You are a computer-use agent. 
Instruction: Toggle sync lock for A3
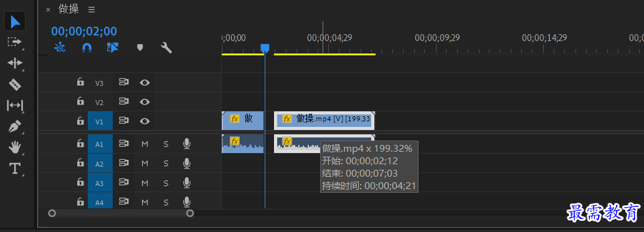click(123, 182)
